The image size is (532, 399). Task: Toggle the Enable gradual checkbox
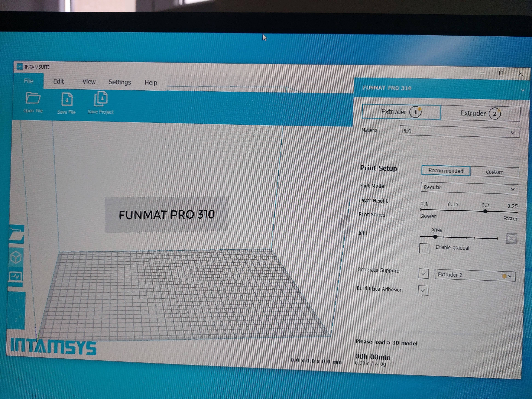coord(424,248)
